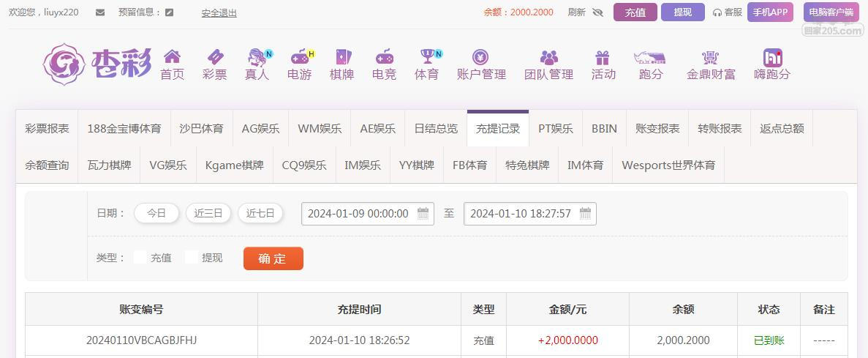Screen dimensions: 868x358
Task: Open the 活动 gift box icon
Action: pos(603,57)
